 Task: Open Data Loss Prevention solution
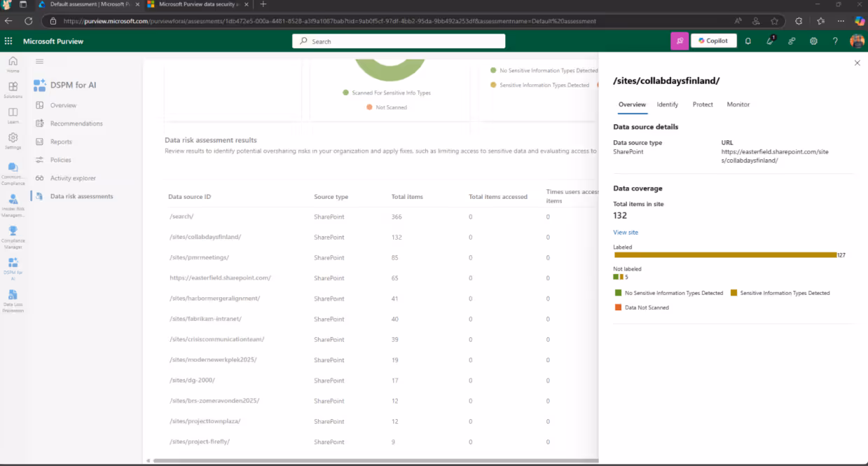(13, 301)
